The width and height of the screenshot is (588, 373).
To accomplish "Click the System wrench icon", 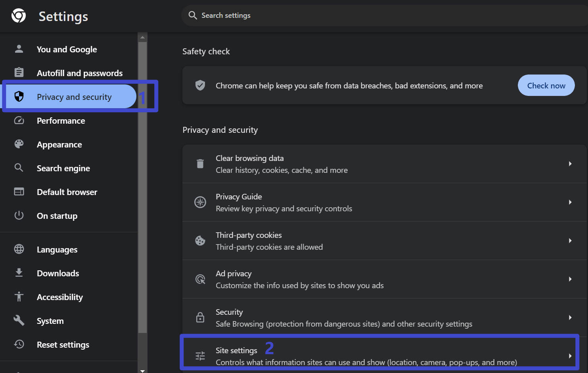I will 19,320.
